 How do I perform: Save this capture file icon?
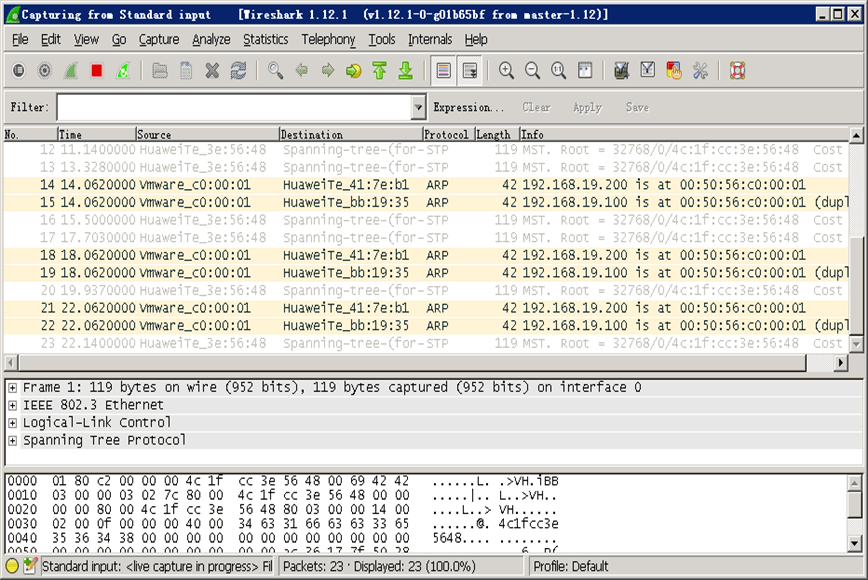point(186,71)
